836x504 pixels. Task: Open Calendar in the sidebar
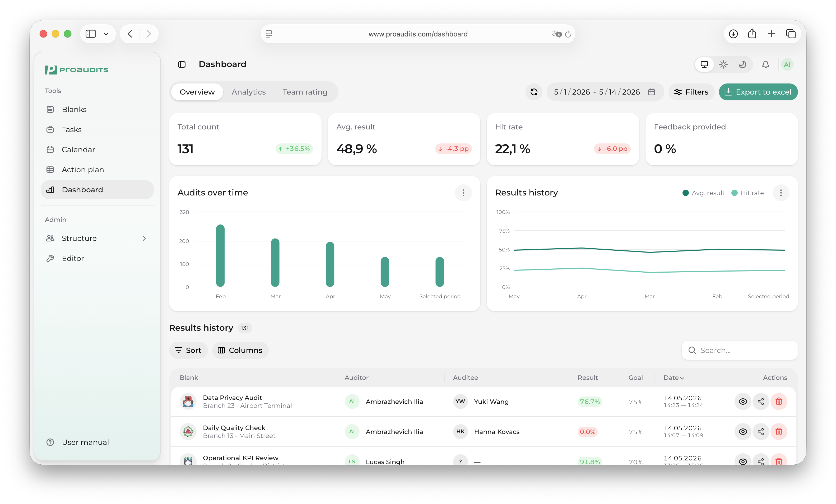[97, 150]
